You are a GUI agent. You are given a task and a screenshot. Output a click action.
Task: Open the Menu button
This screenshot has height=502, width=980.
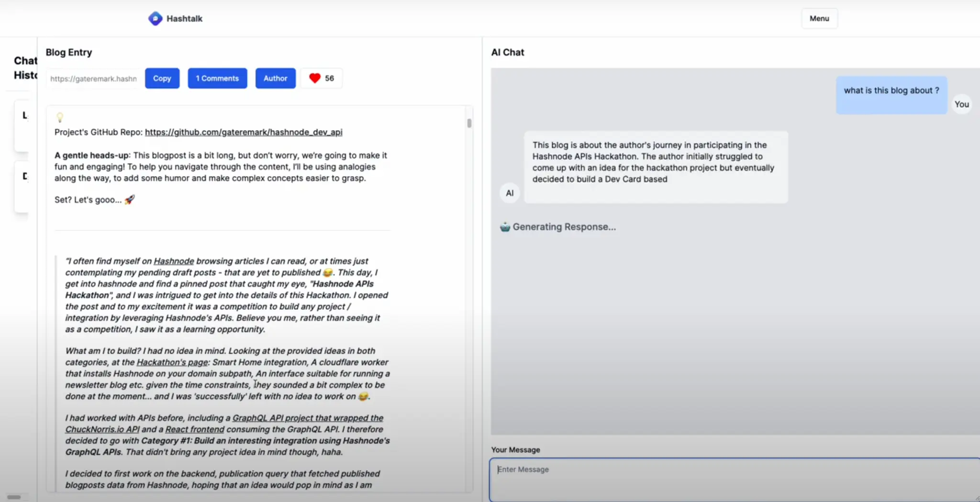tap(819, 19)
